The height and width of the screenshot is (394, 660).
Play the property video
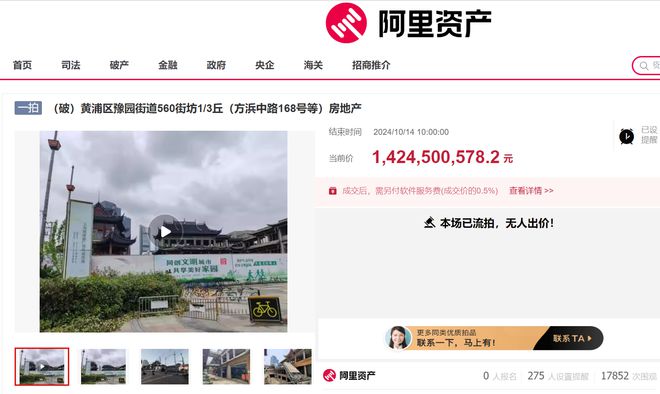(x=165, y=231)
